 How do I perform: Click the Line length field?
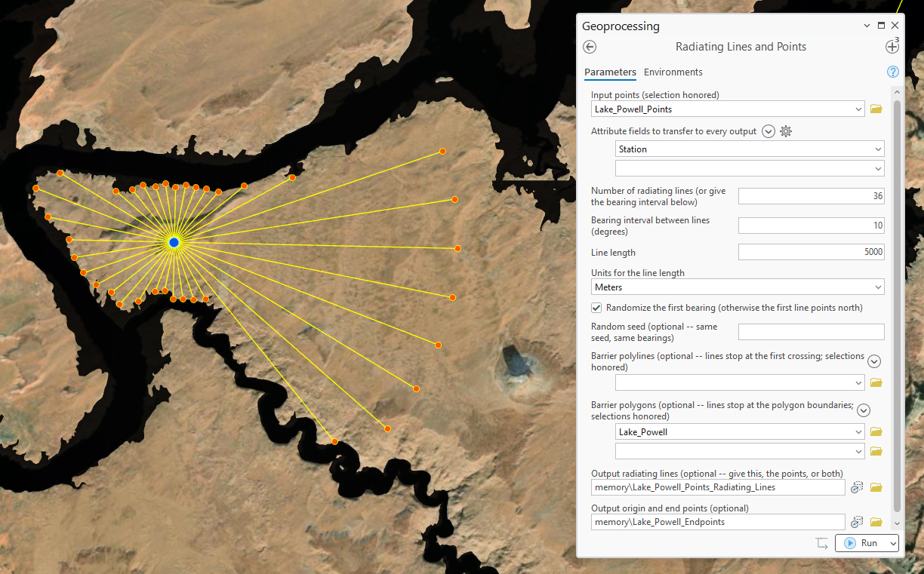coord(811,253)
